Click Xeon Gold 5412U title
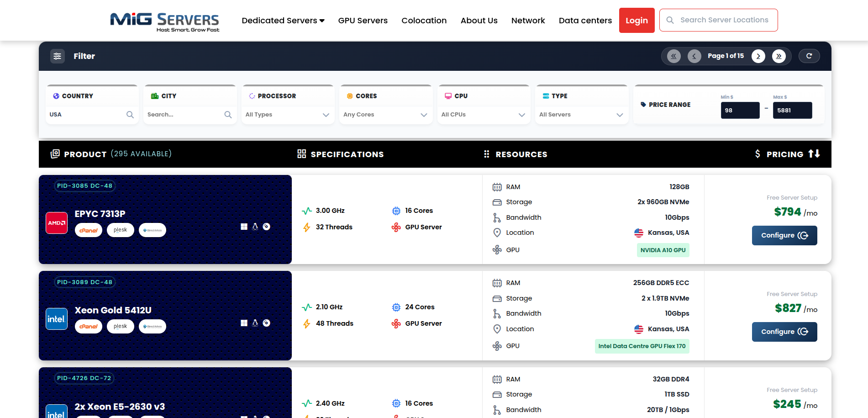868x418 pixels. point(113,310)
